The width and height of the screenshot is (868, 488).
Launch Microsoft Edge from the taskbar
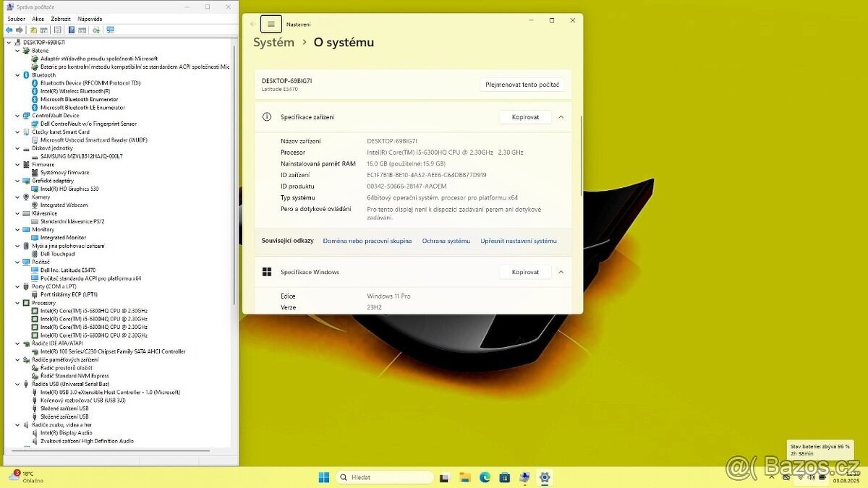tap(485, 477)
